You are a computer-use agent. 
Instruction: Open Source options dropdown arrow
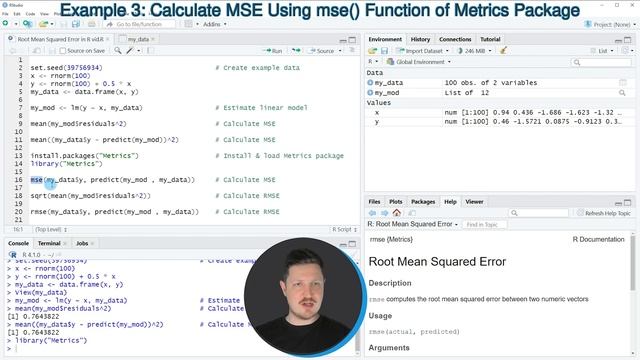coord(340,51)
